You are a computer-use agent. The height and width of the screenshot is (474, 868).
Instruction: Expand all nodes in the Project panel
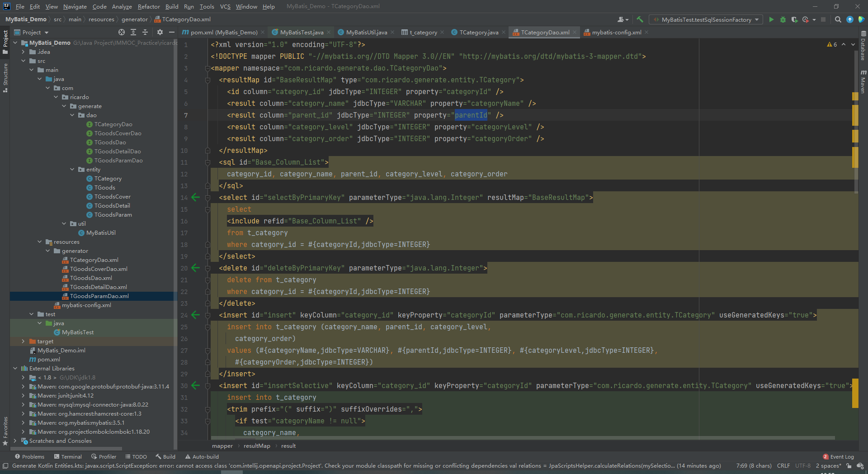coord(133,32)
